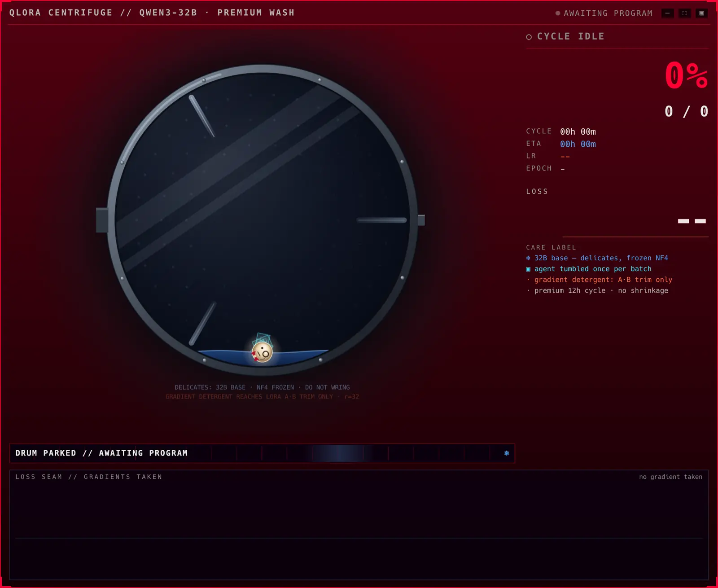Click the gradient detergent care label line
Screen dimensions: 718x588
(599, 280)
